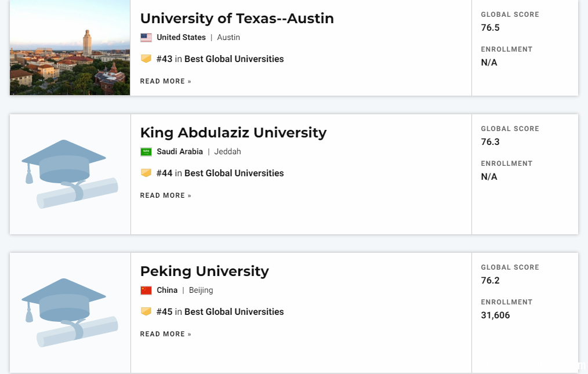Click Read More for Peking University

[166, 334]
